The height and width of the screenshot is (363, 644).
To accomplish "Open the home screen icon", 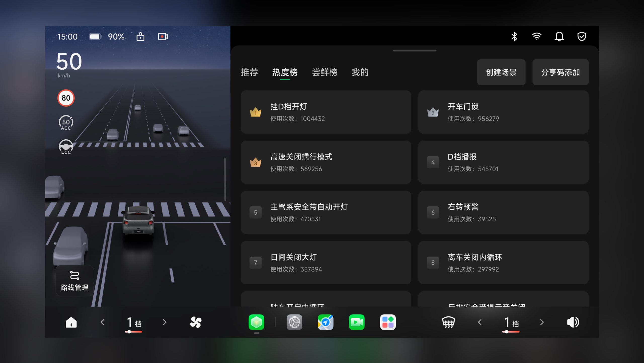I will [71, 322].
